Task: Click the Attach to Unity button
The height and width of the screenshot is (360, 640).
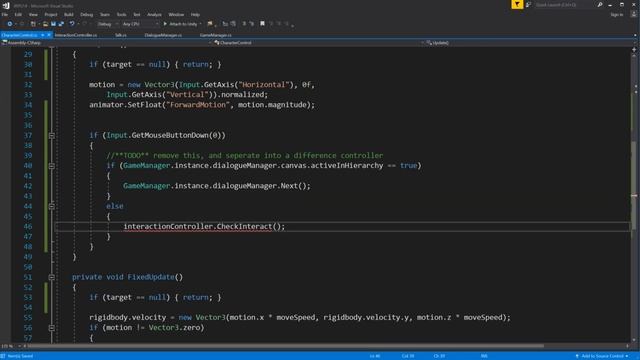Action: pos(180,24)
